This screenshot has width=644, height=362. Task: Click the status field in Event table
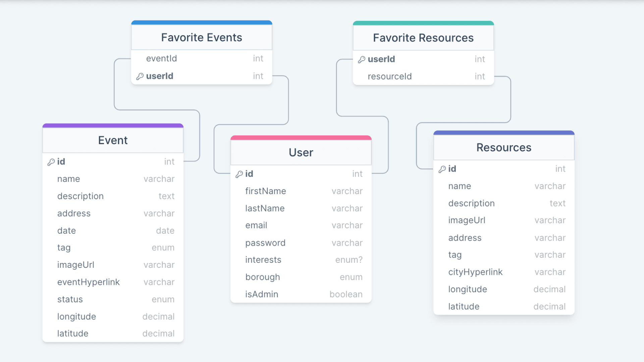(x=113, y=299)
